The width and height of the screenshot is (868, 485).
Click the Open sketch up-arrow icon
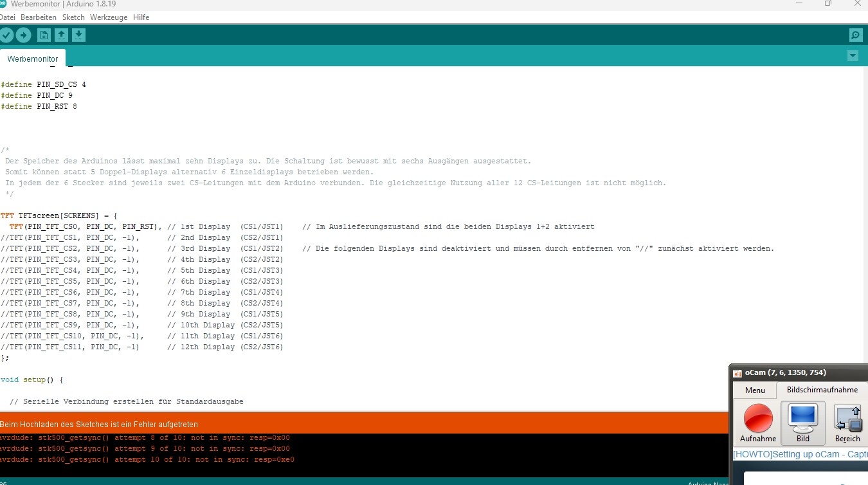point(61,35)
